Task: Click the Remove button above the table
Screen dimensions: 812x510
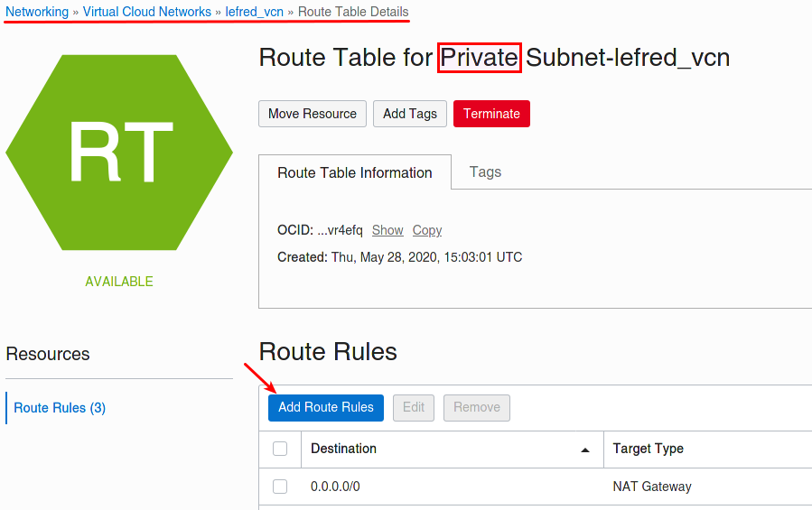Action: point(476,407)
